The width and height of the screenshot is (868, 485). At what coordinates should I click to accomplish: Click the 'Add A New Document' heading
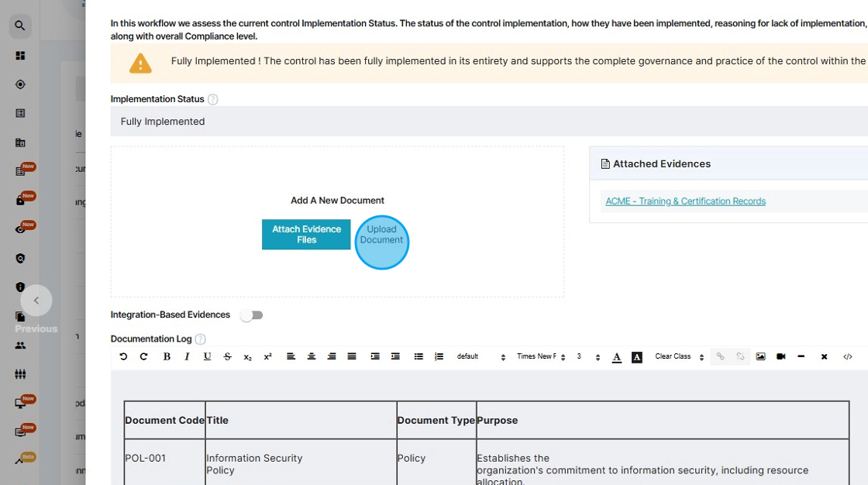click(x=337, y=201)
